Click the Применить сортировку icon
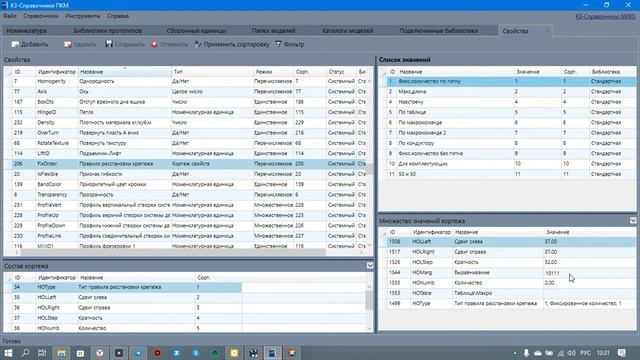This screenshot has width=640, height=360. 198,44
